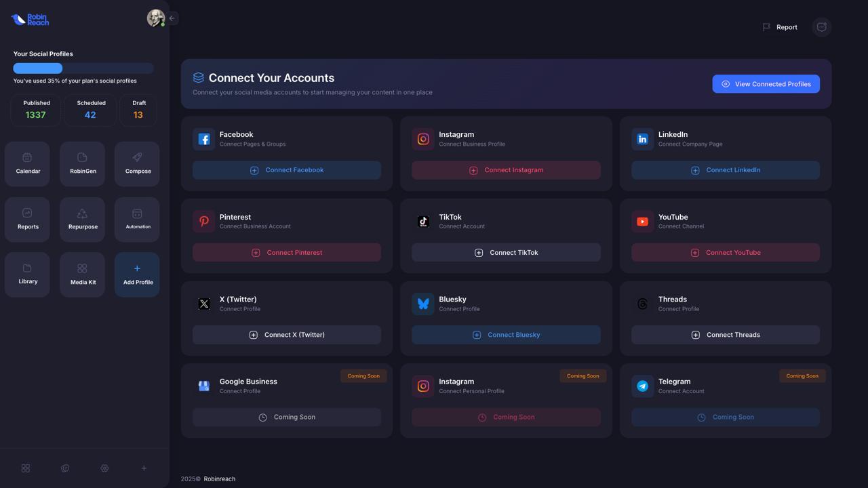Open the user avatar profile menu

(156, 18)
